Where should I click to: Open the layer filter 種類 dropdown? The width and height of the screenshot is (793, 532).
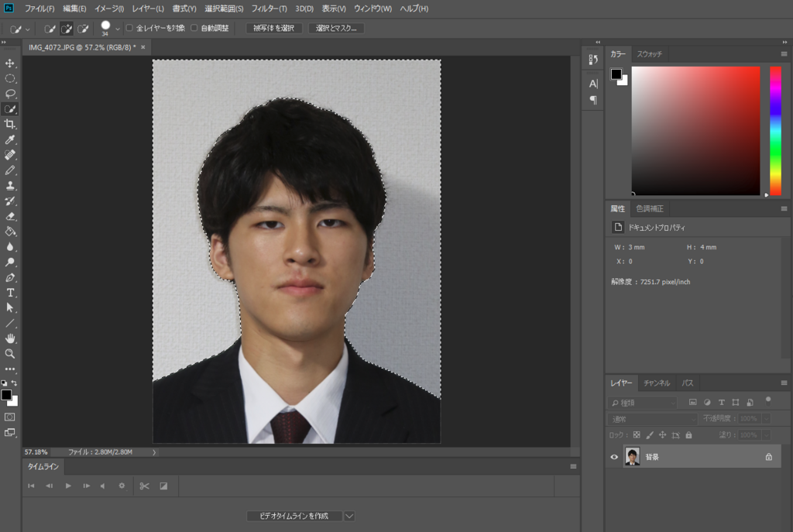(x=643, y=403)
